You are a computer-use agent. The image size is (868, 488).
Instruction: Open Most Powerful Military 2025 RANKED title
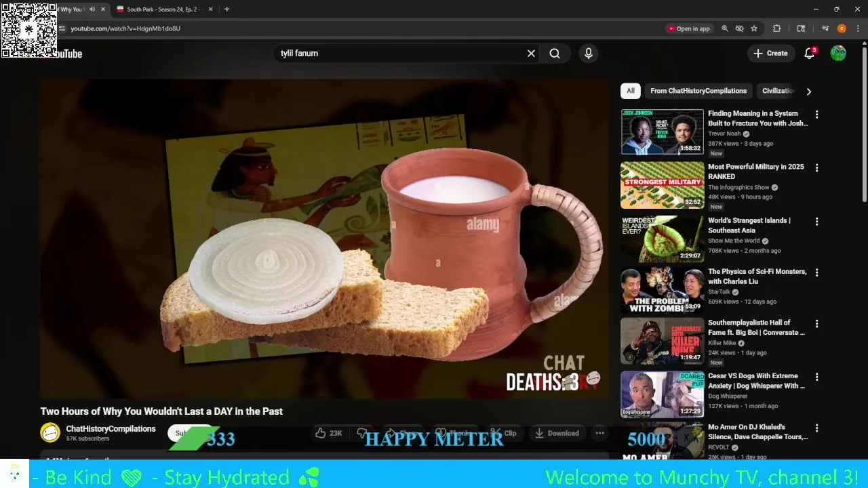[x=756, y=171]
